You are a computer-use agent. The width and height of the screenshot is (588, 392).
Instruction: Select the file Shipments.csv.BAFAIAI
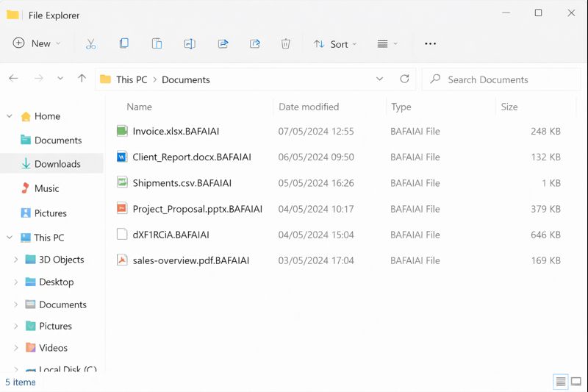coord(182,183)
